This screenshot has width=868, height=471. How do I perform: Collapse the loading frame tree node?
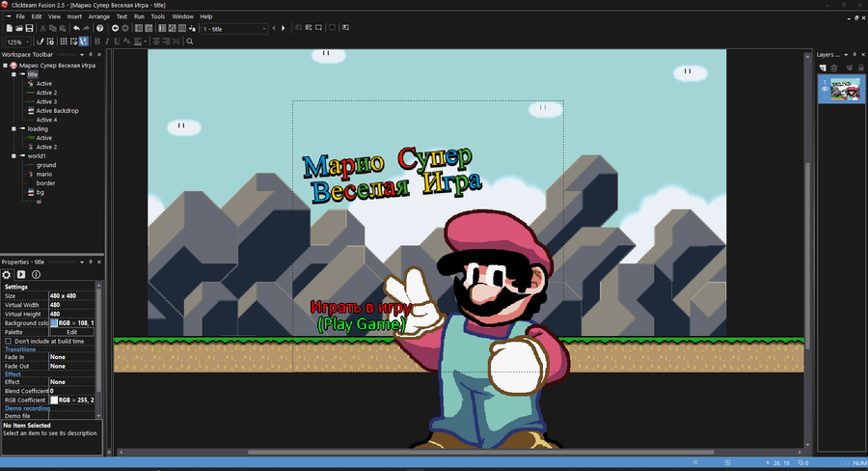tap(14, 128)
